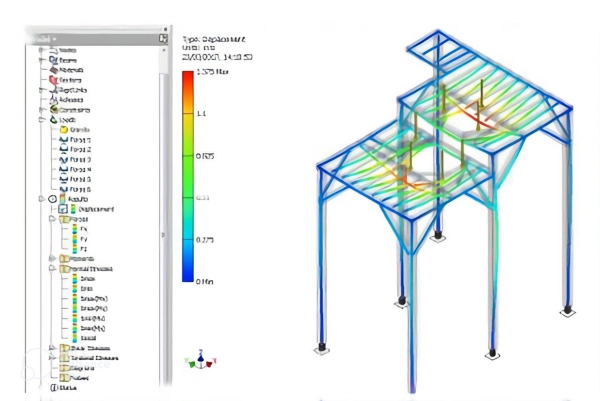Collapse the Loads tree node
This screenshot has width=600, height=401.
[x=42, y=120]
